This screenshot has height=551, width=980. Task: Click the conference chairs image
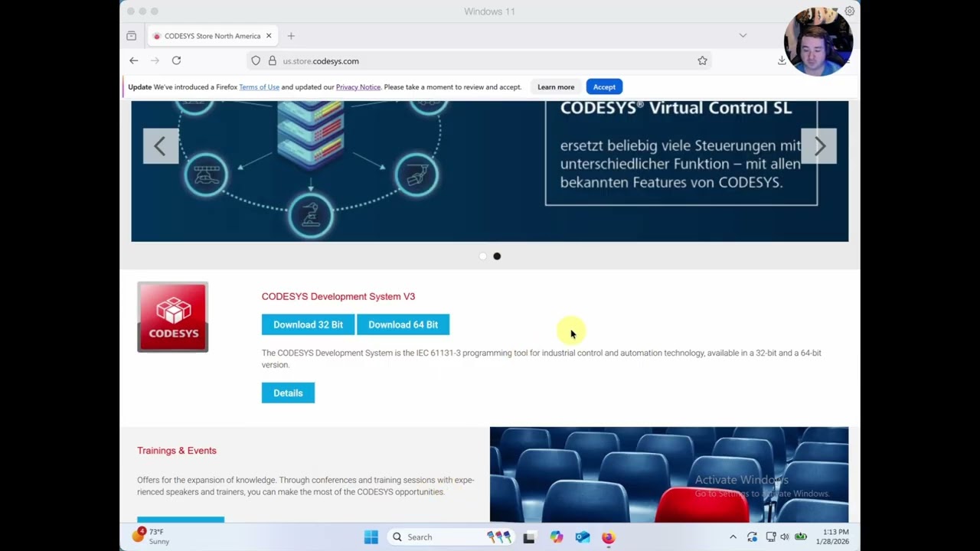pos(669,474)
